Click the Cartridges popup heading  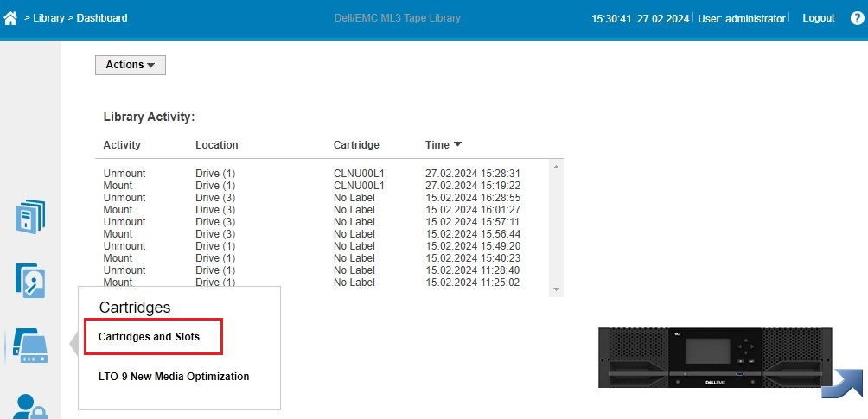135,308
